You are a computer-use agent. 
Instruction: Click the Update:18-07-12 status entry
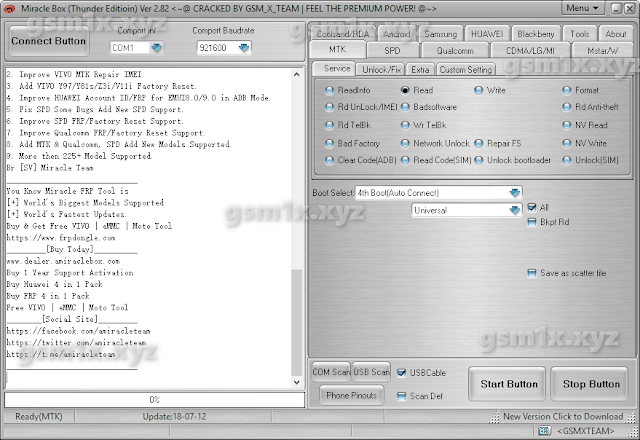(x=174, y=417)
